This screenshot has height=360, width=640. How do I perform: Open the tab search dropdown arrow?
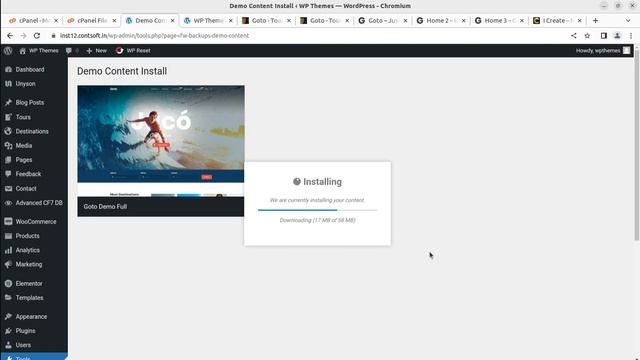click(628, 20)
